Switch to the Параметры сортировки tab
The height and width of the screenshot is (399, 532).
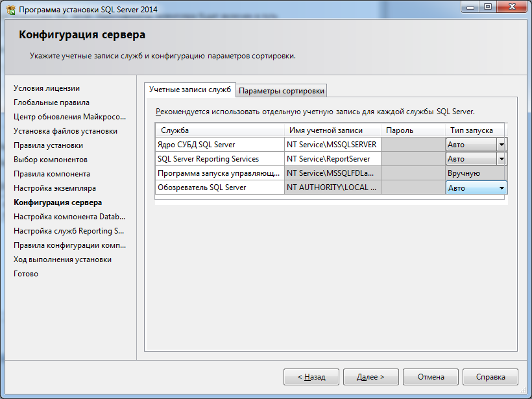point(282,90)
